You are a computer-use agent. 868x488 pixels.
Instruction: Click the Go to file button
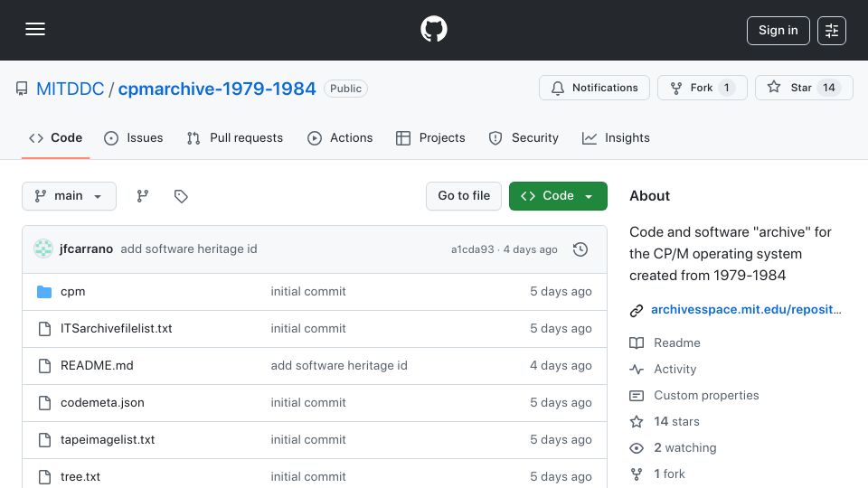click(464, 196)
